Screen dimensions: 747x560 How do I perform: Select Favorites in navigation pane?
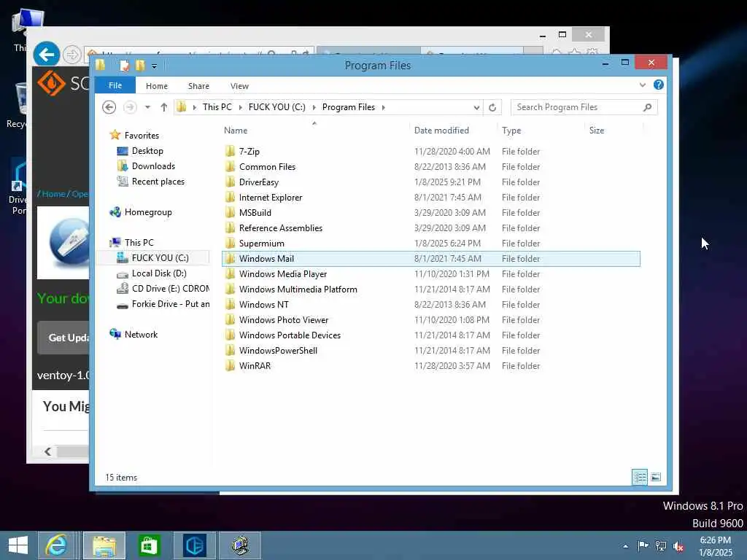(x=142, y=136)
